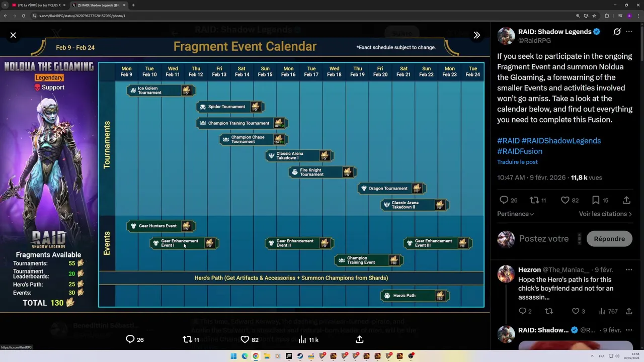This screenshot has height=362, width=644.
Task: Open the browser zoom magnifier icon
Action: pos(578,16)
